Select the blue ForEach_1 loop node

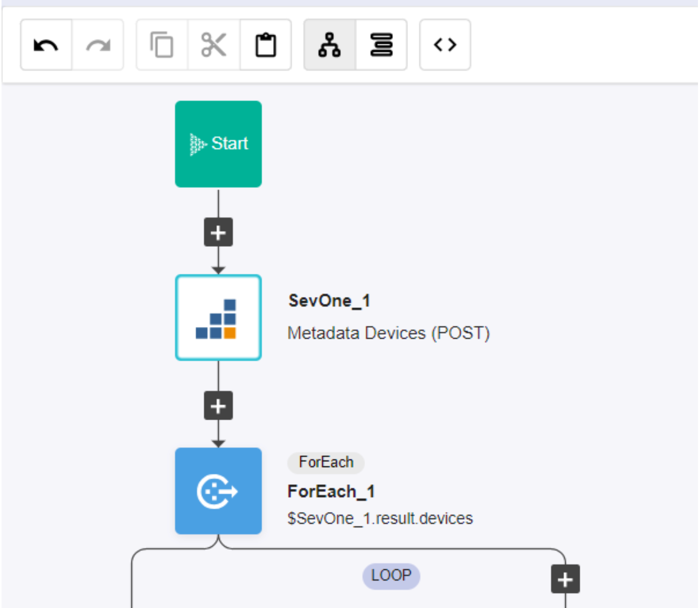218,491
